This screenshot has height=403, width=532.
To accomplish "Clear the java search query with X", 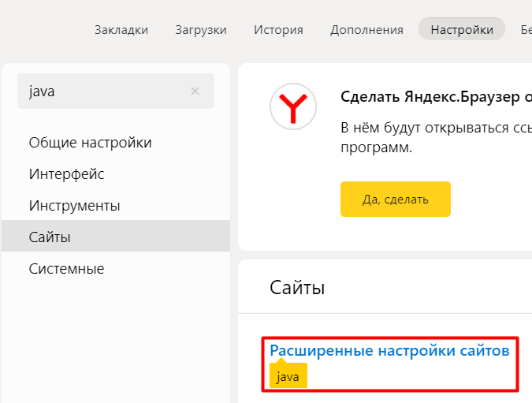I will (x=195, y=91).
